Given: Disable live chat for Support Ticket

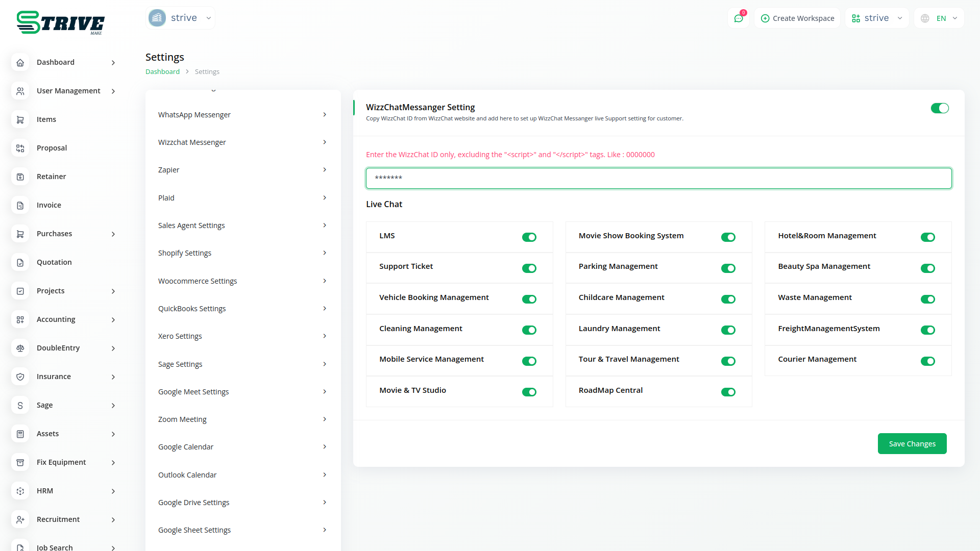Looking at the screenshot, I should [529, 268].
